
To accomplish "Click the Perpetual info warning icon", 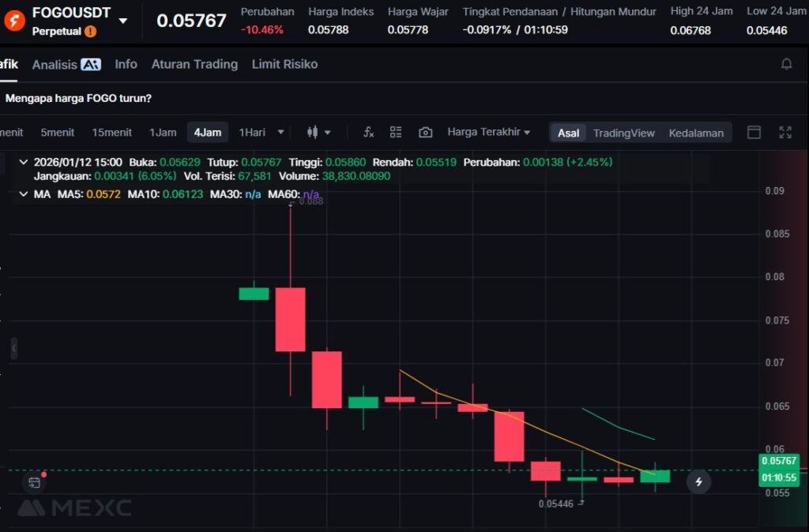I will click(x=91, y=32).
